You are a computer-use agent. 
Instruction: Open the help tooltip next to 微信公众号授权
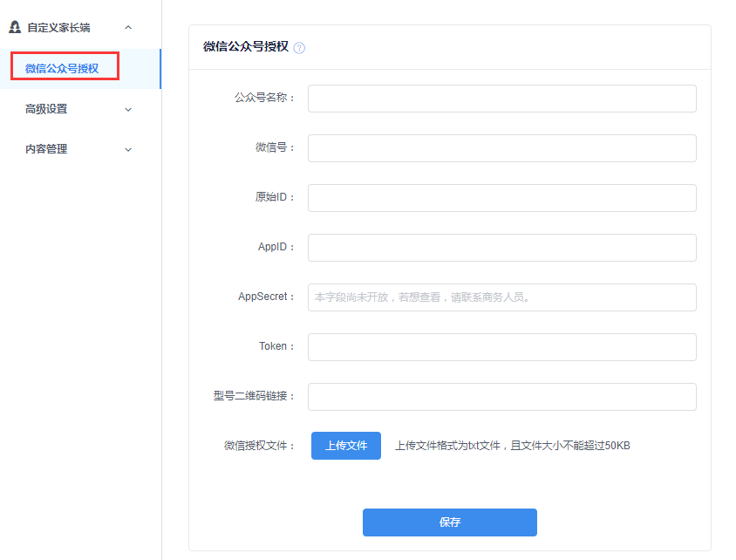[299, 48]
